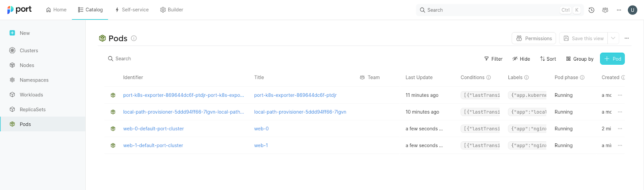Screen dimensions: 644x190
Task: Click the Port logo in header
Action: click(x=19, y=10)
